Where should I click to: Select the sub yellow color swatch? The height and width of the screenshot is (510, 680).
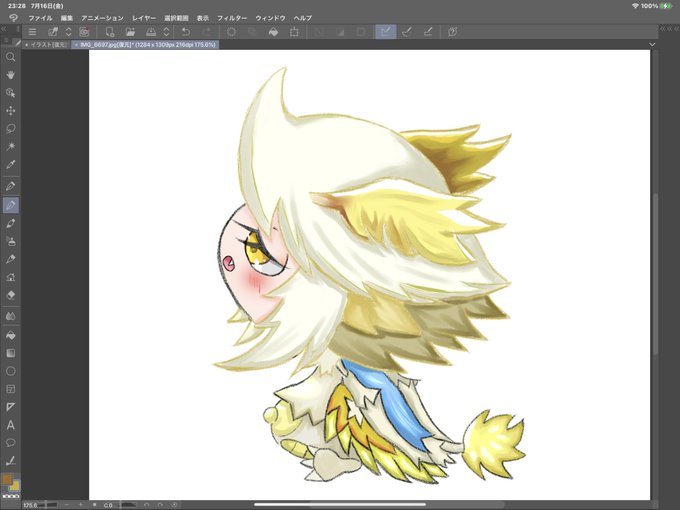point(15,486)
